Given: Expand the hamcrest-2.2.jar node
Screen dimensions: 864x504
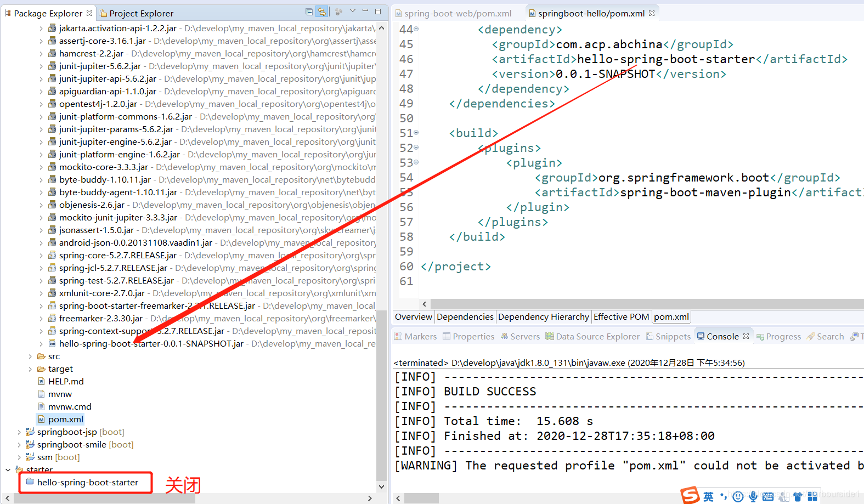Looking at the screenshot, I should pyautogui.click(x=41, y=54).
